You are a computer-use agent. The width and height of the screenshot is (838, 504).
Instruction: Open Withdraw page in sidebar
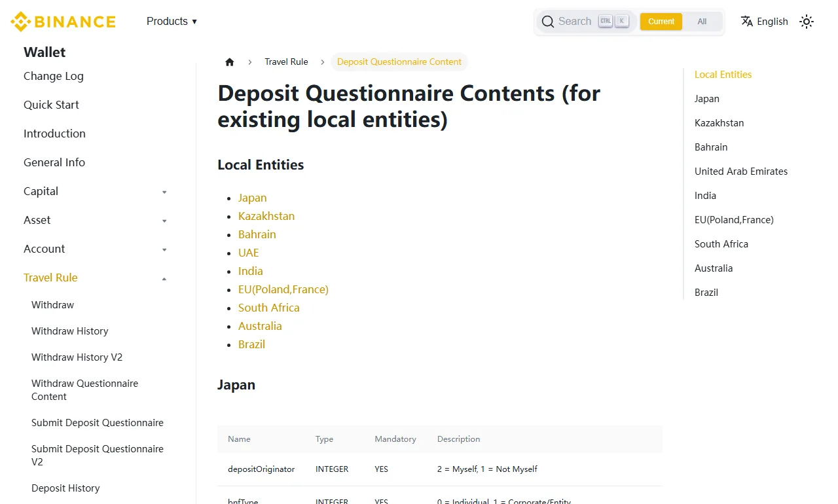coord(53,305)
